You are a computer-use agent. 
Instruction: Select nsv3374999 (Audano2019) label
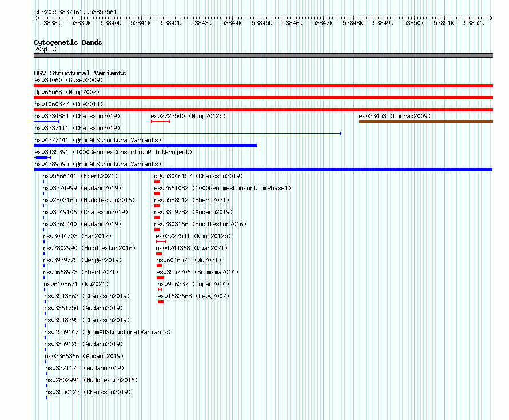82,188
